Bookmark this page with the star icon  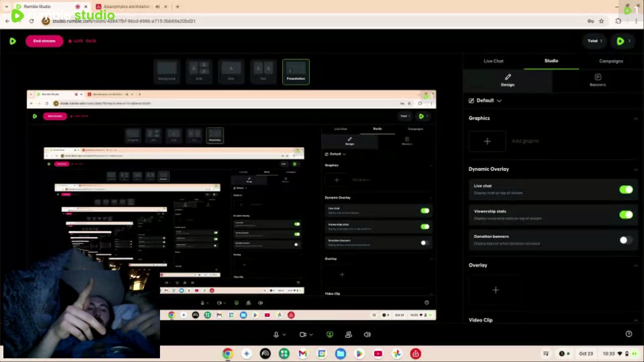click(x=601, y=21)
